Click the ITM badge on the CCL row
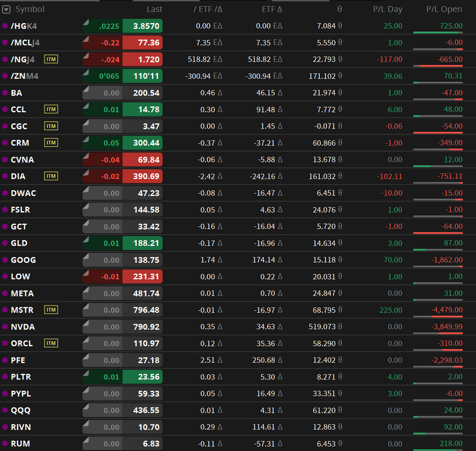The width and height of the screenshot is (476, 451). click(x=51, y=109)
